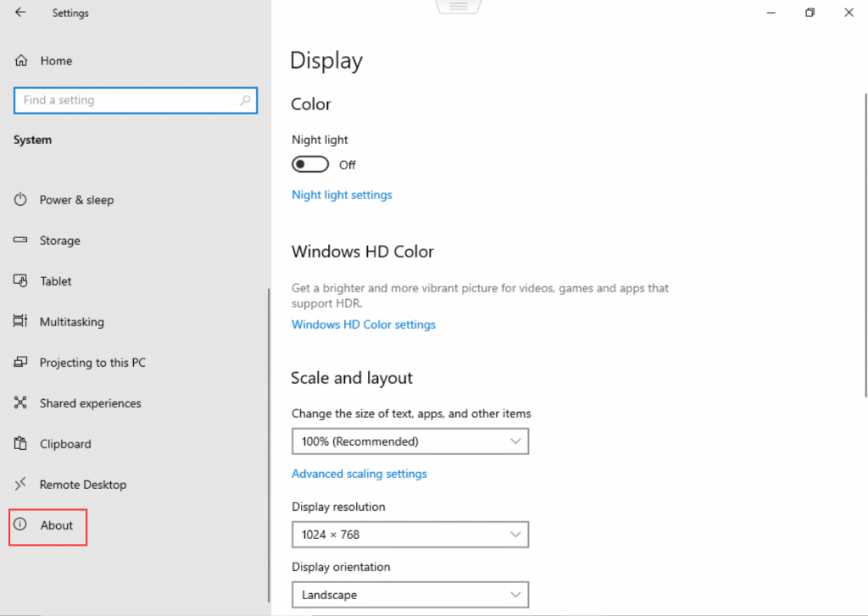Click the main Display page scrollbar
Image resolution: width=868 pixels, height=616 pixels.
(x=865, y=245)
